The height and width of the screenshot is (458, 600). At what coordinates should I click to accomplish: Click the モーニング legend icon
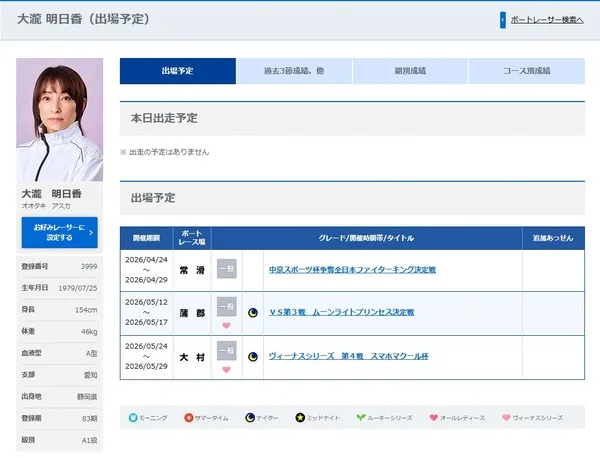click(133, 417)
